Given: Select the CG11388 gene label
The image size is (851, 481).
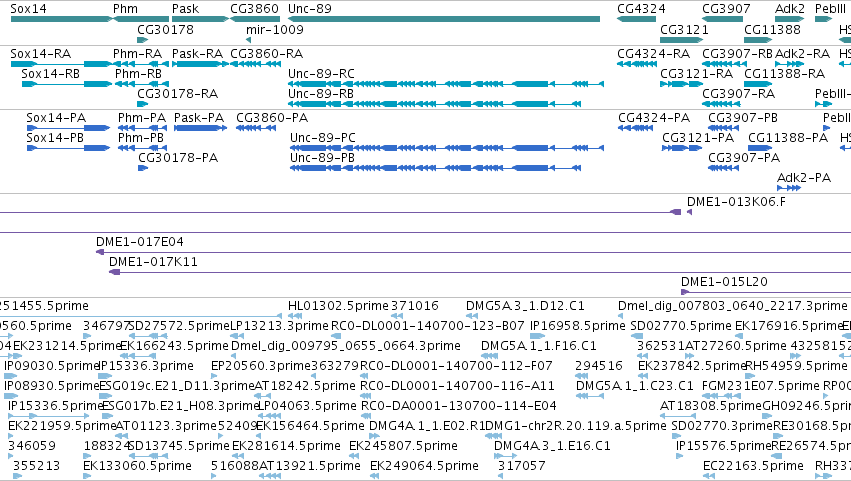Looking at the screenshot, I should 772,29.
